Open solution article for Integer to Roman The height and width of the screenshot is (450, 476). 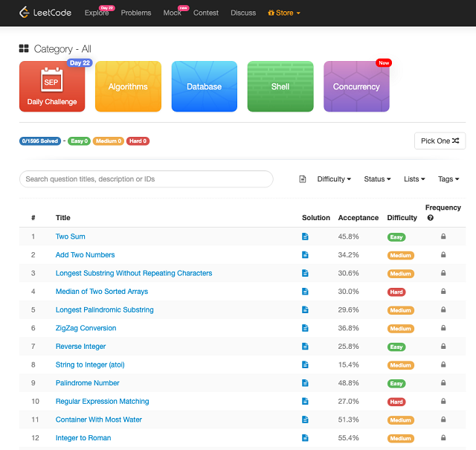(x=305, y=438)
